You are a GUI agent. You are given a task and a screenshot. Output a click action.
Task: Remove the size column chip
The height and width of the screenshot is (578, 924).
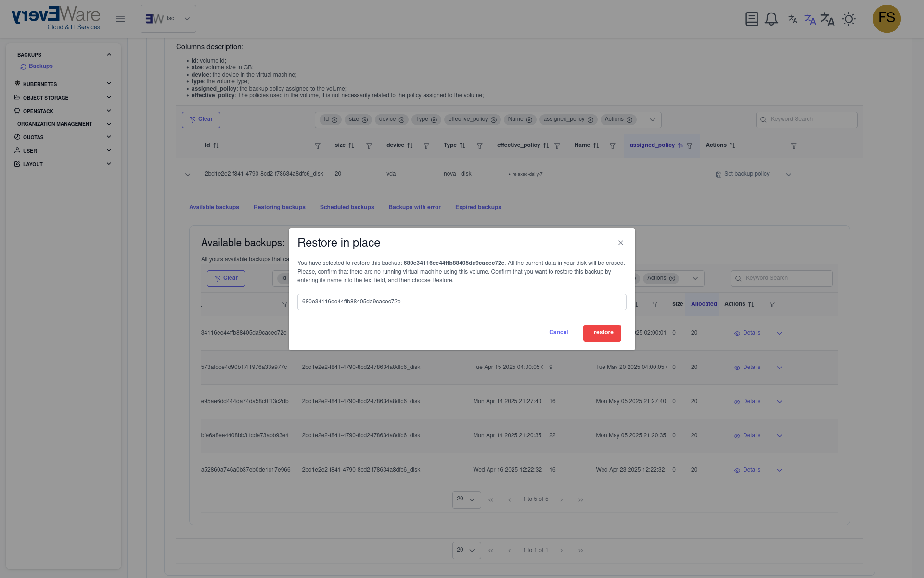point(365,120)
